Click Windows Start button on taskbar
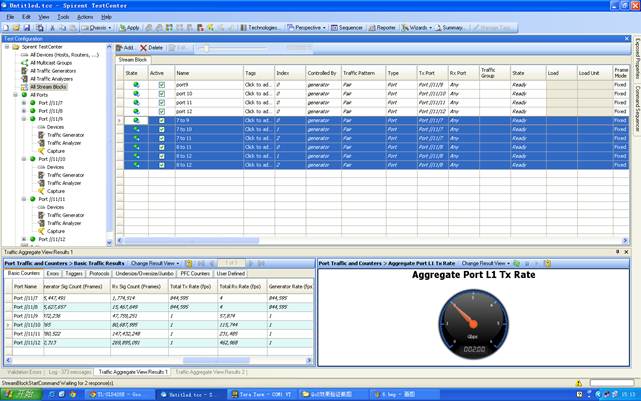The image size is (641, 401). click(21, 394)
